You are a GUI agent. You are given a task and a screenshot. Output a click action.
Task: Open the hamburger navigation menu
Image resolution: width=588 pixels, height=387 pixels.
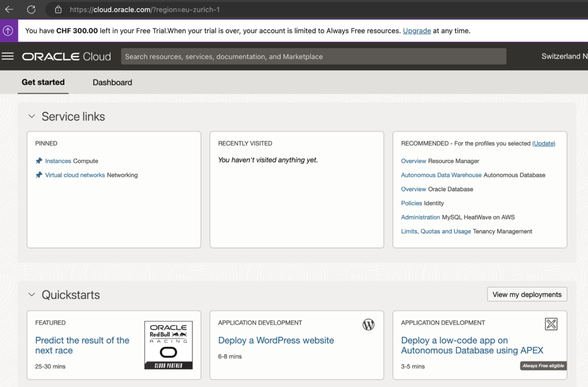click(8, 56)
